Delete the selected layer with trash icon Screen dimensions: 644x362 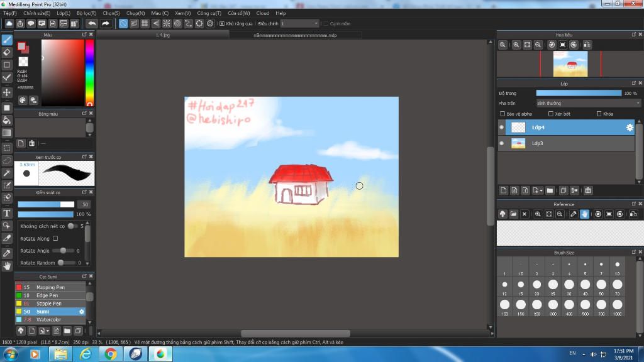[588, 190]
